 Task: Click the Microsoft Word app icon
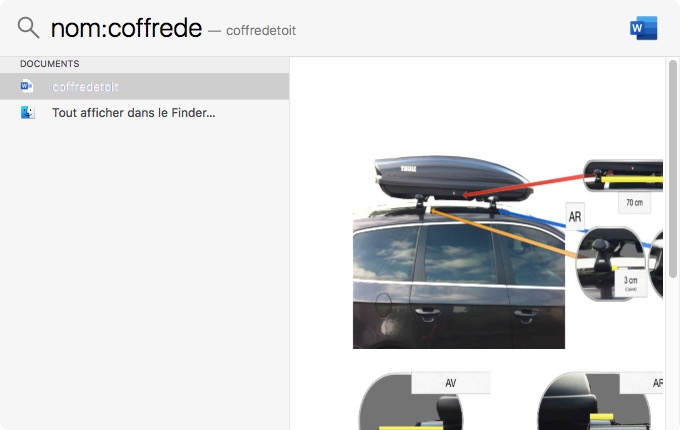tap(644, 28)
